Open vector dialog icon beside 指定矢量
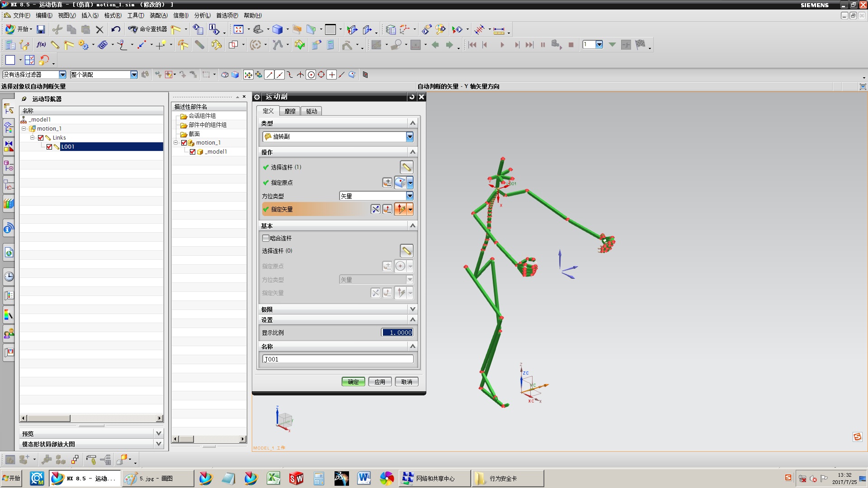 pyautogui.click(x=387, y=209)
